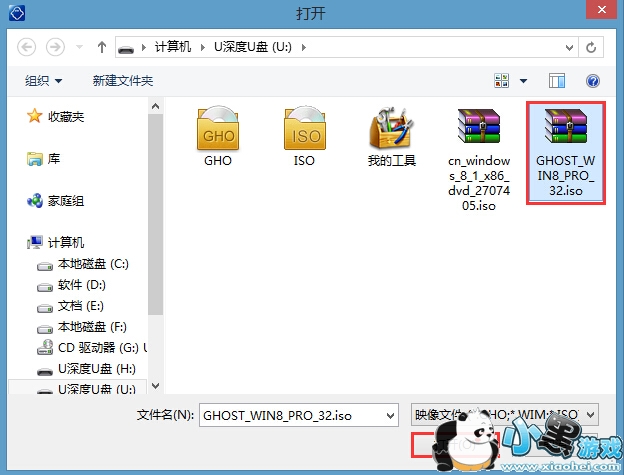Expand the arrow after U深度U盘 (U:) in the path

tap(304, 48)
